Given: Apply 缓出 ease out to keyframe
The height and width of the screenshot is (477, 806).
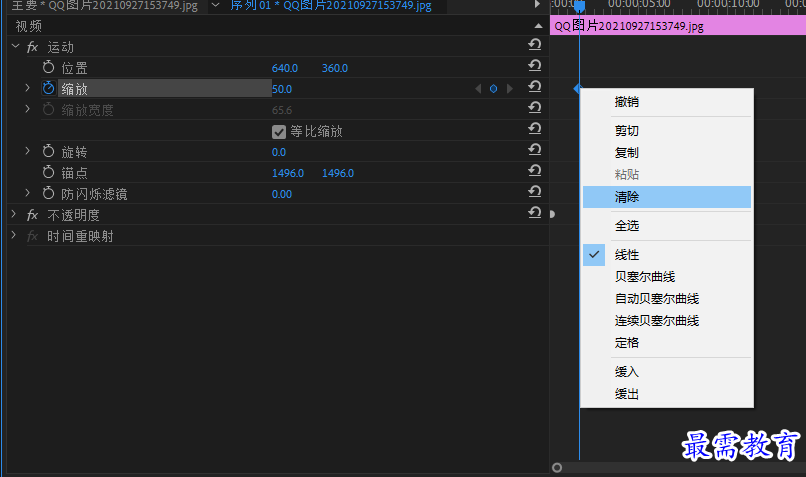Looking at the screenshot, I should pos(667,394).
